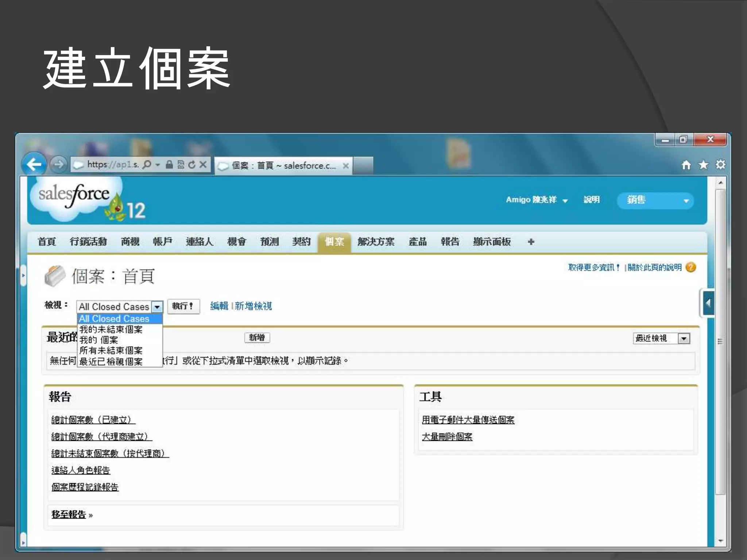Open 大量刪除個案 tool

[x=447, y=437]
